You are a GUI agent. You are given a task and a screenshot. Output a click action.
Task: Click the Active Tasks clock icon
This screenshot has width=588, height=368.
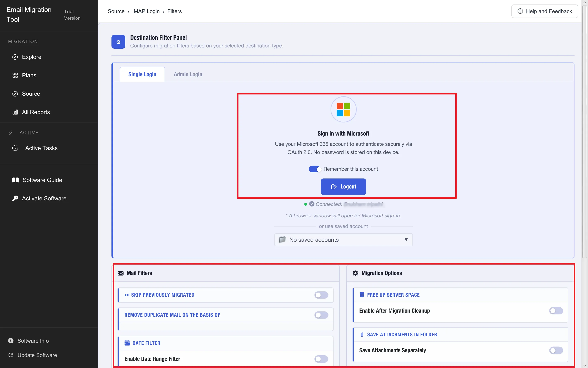coord(15,148)
